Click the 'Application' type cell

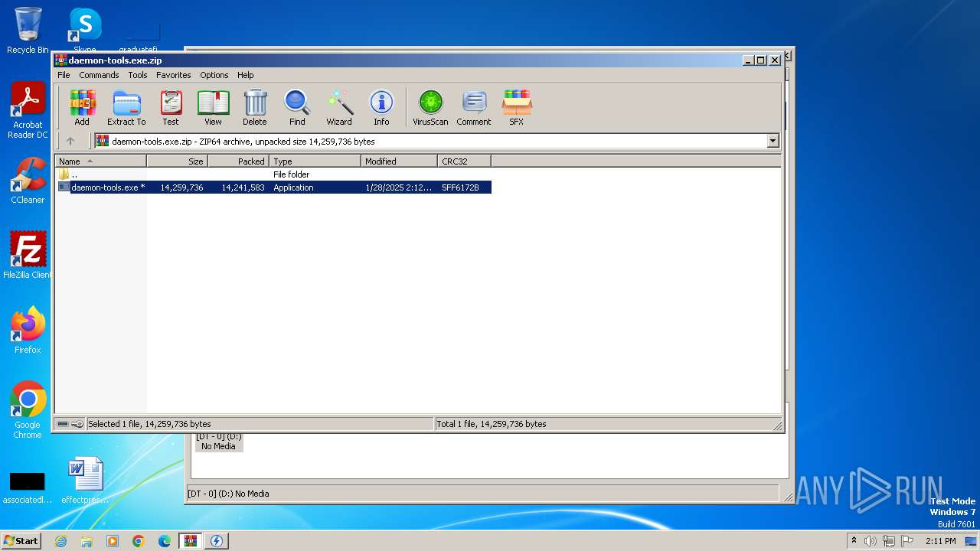click(x=293, y=187)
